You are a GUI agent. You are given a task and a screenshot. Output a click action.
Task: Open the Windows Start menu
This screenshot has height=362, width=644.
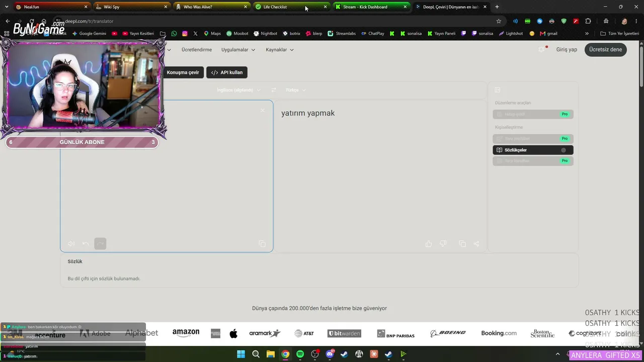click(x=241, y=354)
